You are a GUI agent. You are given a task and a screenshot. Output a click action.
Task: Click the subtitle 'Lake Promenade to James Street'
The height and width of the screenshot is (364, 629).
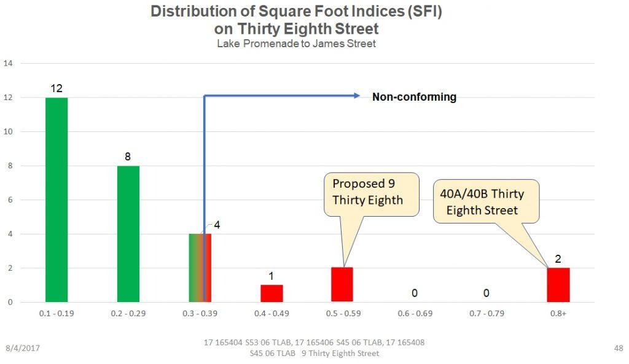[x=296, y=44]
